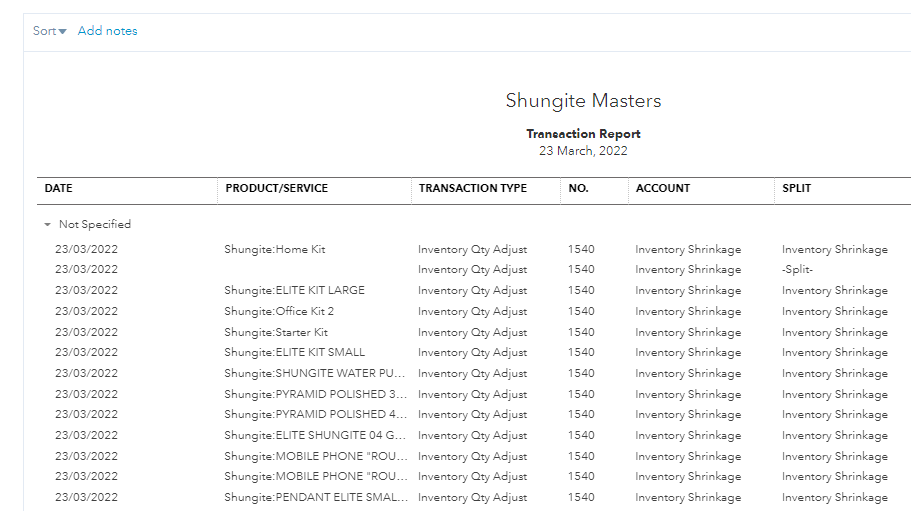Open the Shungite:ELITE KIT LARGE row
The height and width of the screenshot is (511, 911).
(x=295, y=290)
